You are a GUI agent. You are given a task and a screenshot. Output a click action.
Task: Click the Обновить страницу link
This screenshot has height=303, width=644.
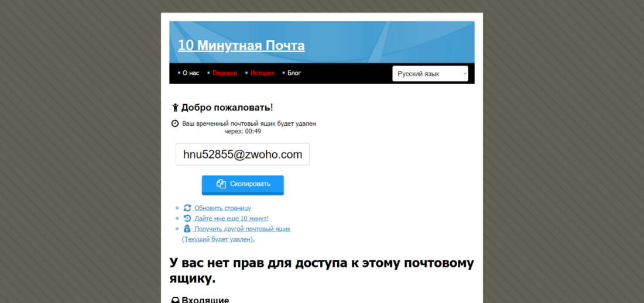222,208
